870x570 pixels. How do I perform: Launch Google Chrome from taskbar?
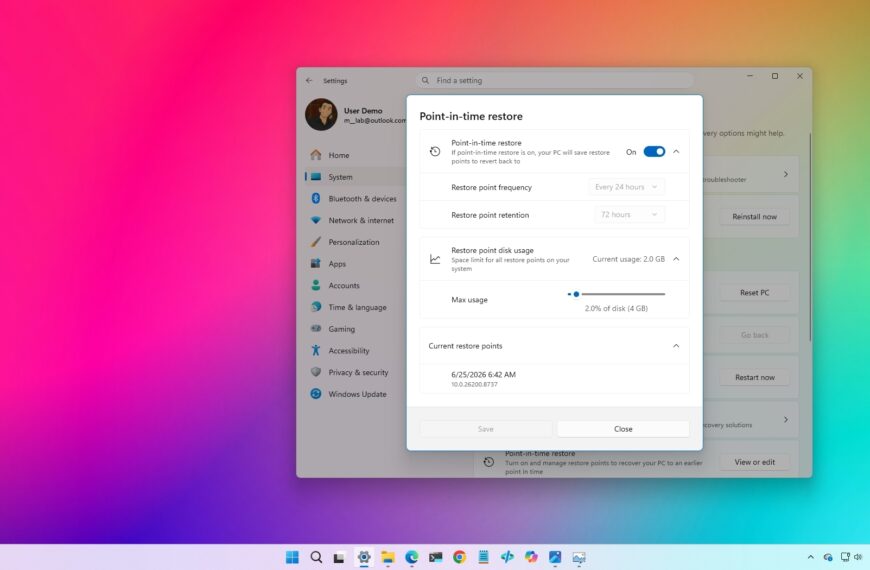click(459, 557)
